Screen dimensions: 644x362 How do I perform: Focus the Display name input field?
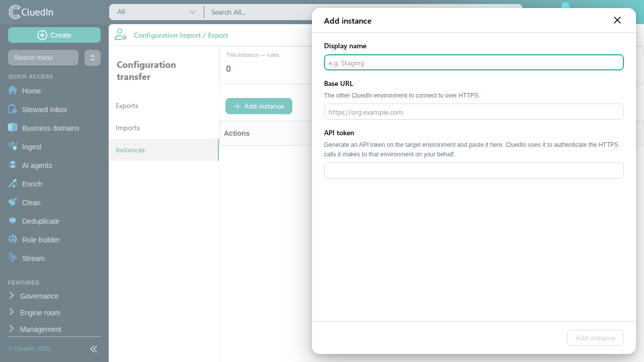(x=474, y=62)
